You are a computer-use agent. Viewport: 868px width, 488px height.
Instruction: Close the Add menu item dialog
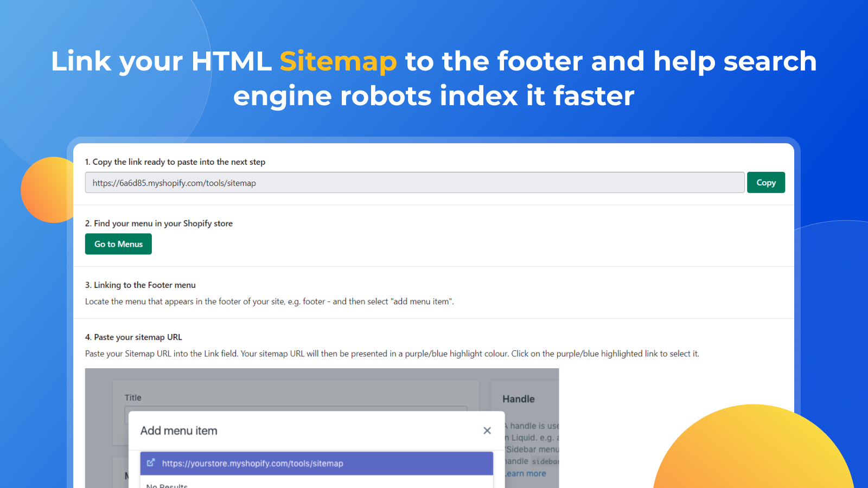pos(487,430)
